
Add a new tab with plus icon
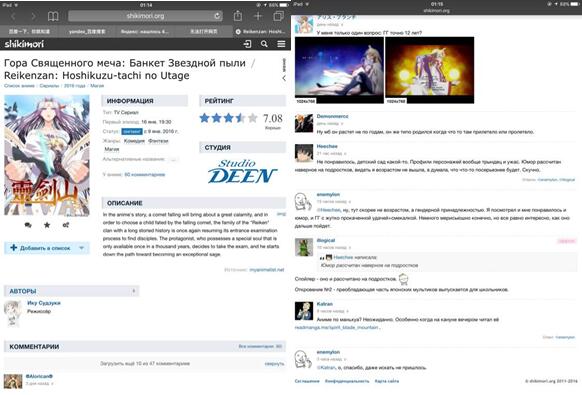258,16
